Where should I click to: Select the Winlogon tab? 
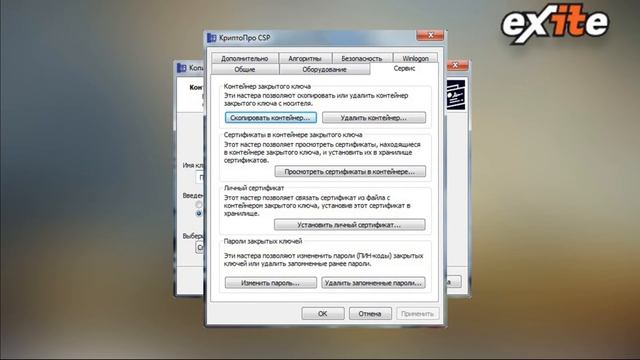(x=415, y=58)
